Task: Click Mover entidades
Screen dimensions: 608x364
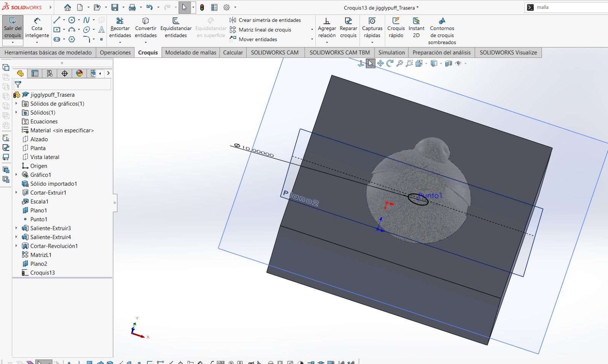Action: [x=253, y=39]
